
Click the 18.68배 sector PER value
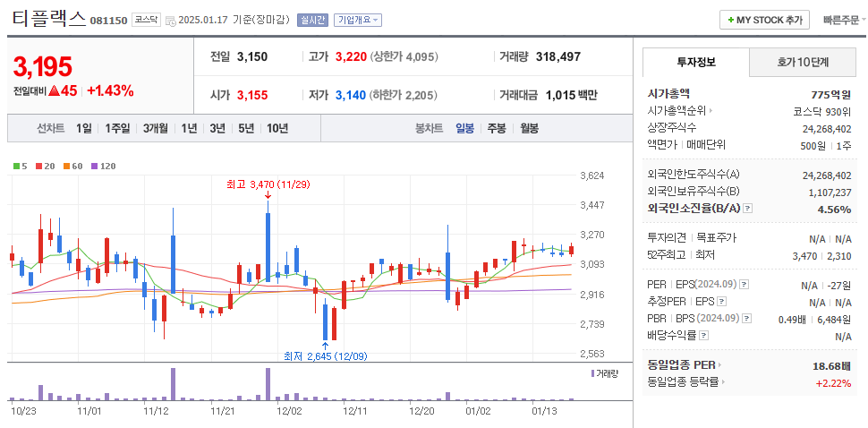pyautogui.click(x=832, y=365)
